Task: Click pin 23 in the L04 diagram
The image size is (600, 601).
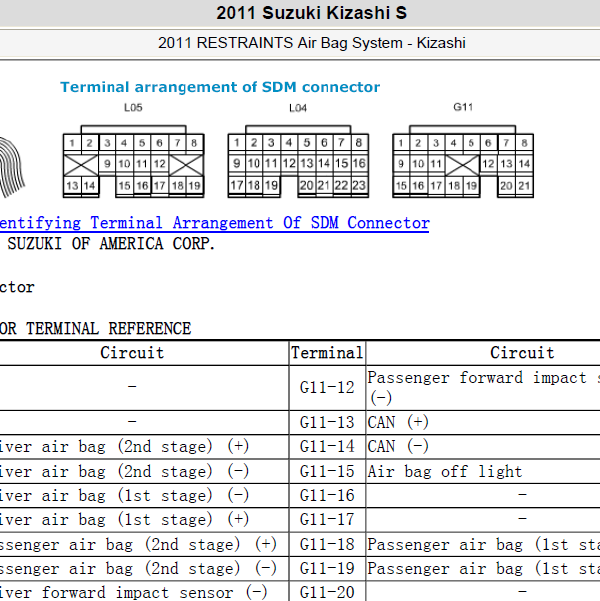Action: (359, 186)
